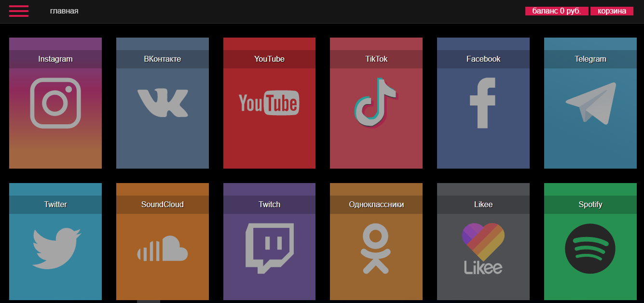Click the YouTube logo icon
Image resolution: width=644 pixels, height=303 pixels.
269,103
